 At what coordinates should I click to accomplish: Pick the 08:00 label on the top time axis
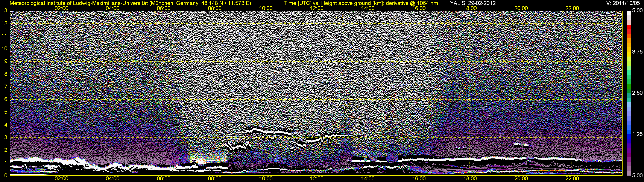[215, 8]
